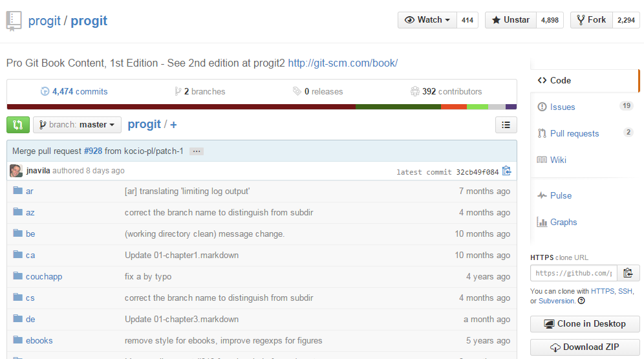This screenshot has height=359, width=644.
Task: Open the ca folder
Action: point(30,255)
